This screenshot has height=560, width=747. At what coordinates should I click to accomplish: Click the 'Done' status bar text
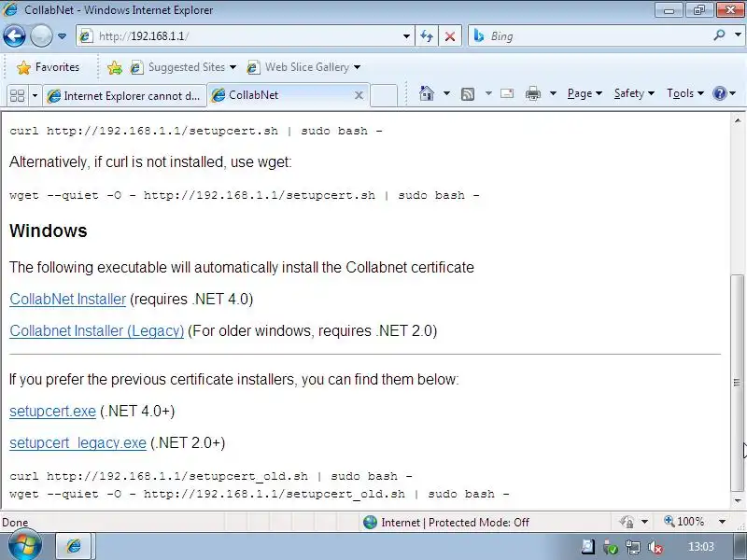click(15, 523)
